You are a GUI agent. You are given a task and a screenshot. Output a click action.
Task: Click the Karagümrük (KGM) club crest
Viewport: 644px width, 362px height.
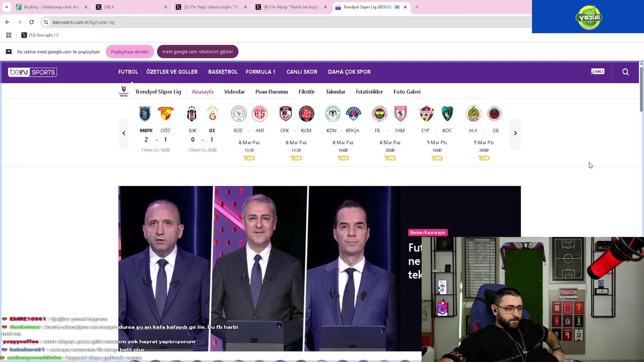(306, 114)
